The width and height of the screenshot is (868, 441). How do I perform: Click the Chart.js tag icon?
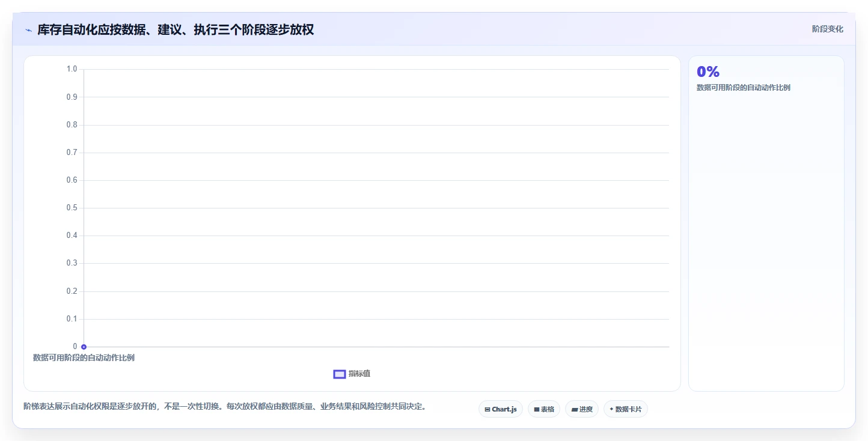(x=487, y=409)
